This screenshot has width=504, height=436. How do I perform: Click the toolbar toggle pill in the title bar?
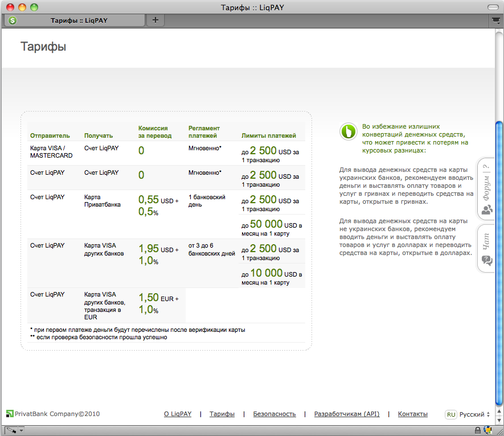click(x=493, y=7)
